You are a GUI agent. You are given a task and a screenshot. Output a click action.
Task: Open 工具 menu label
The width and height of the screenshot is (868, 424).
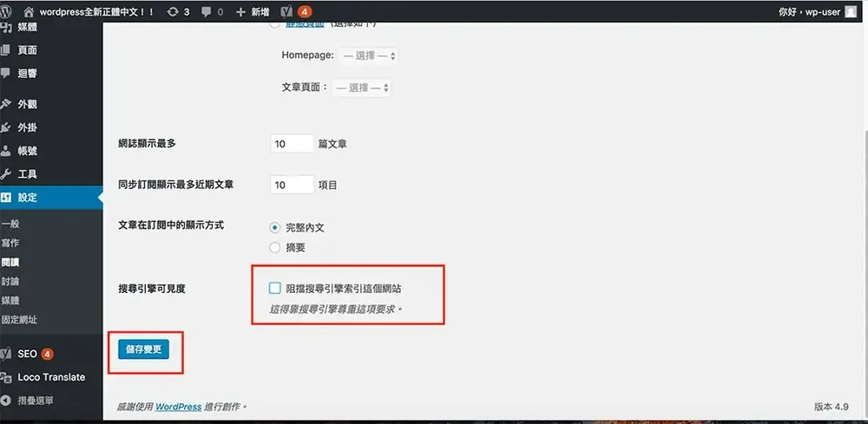27,174
